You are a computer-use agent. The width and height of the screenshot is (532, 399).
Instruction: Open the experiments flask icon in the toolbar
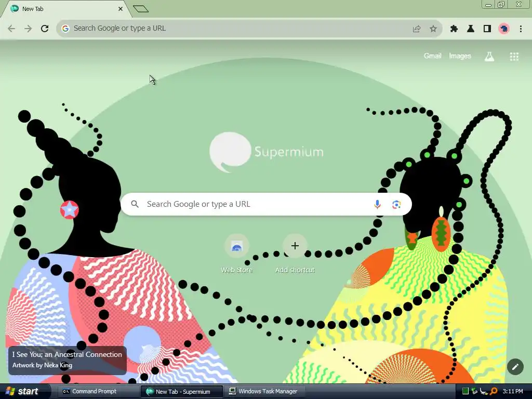471,29
